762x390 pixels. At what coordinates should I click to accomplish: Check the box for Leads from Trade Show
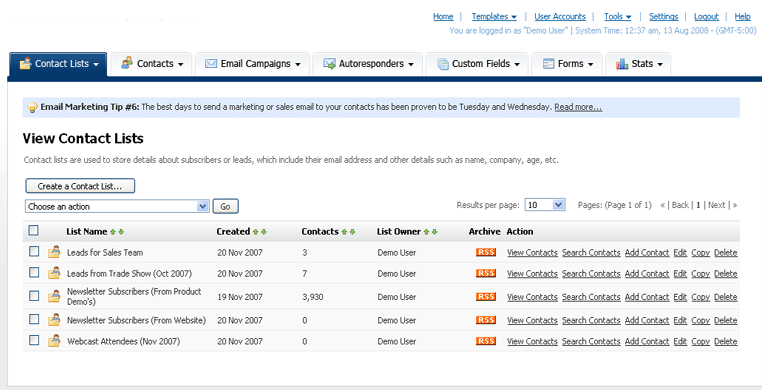34,272
